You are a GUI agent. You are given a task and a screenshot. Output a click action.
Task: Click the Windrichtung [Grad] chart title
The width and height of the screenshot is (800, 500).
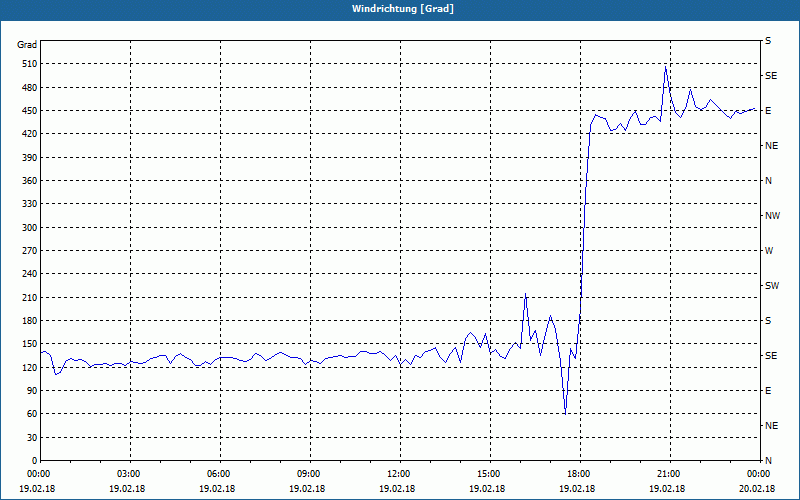click(403, 9)
